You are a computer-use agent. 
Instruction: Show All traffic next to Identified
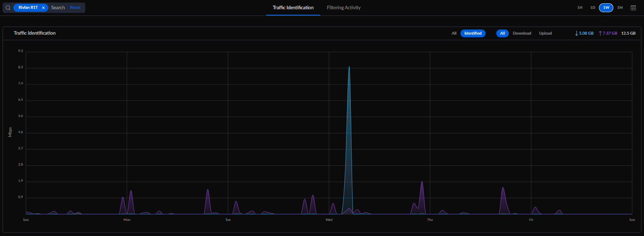point(454,33)
